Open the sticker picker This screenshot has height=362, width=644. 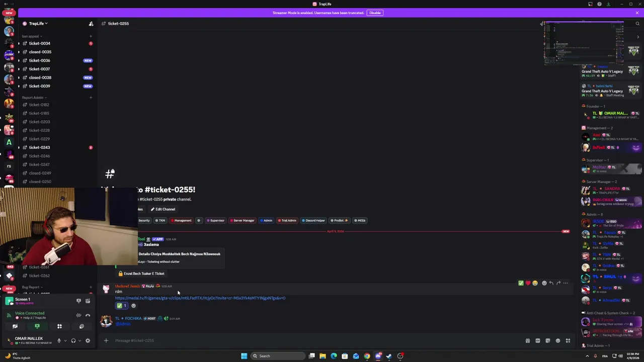coord(547,341)
